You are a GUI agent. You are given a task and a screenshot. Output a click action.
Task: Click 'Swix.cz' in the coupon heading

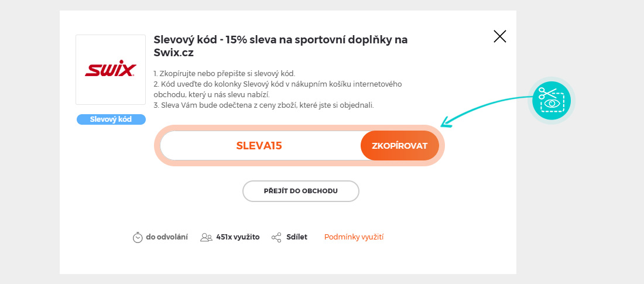pyautogui.click(x=173, y=53)
